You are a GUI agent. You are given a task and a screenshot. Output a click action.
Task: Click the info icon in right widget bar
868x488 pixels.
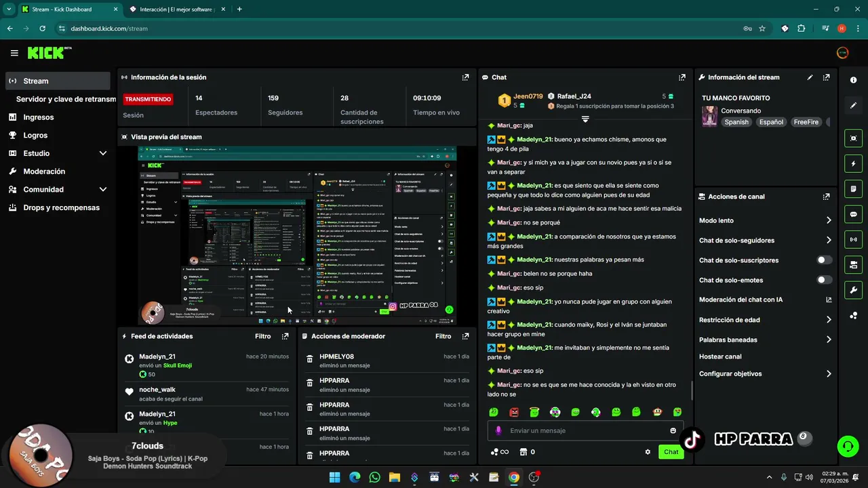pyautogui.click(x=853, y=80)
